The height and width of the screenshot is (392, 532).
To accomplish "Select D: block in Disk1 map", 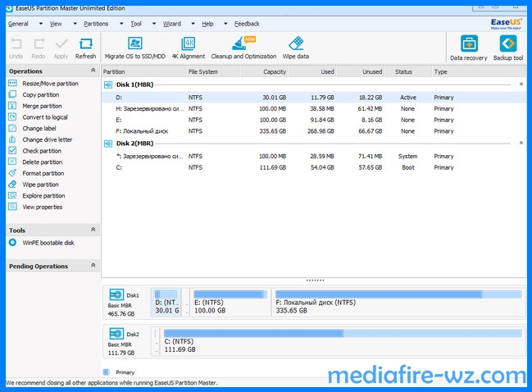I will pyautogui.click(x=166, y=303).
